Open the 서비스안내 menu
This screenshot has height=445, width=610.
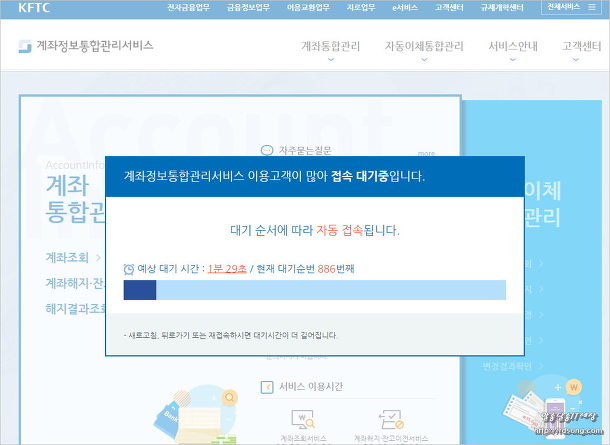point(513,47)
